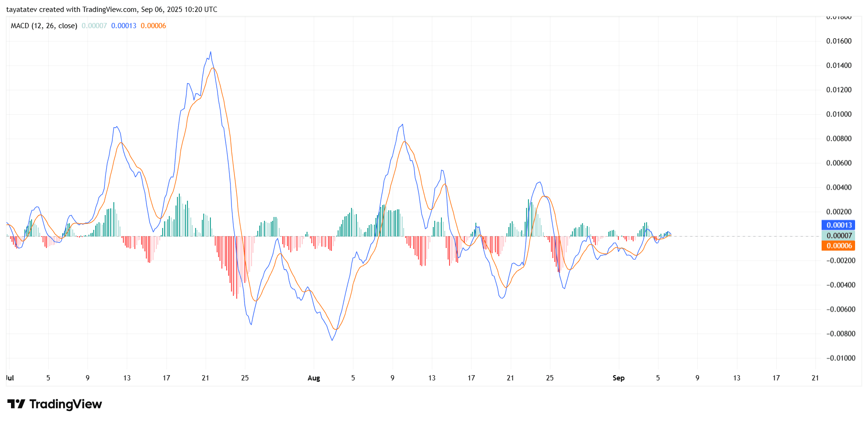Click the 0.01600 level on price scale
Viewport: 868px width, 422px height.
(x=838, y=41)
